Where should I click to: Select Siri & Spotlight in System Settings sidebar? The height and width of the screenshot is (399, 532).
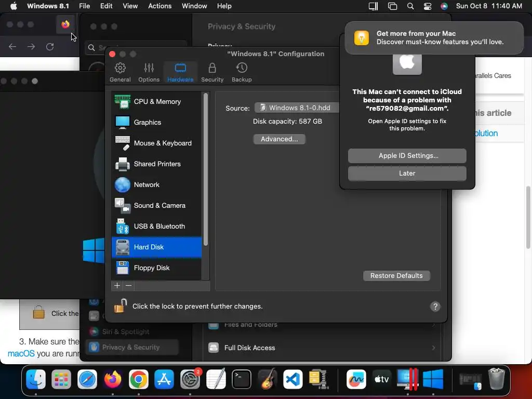[132, 331]
